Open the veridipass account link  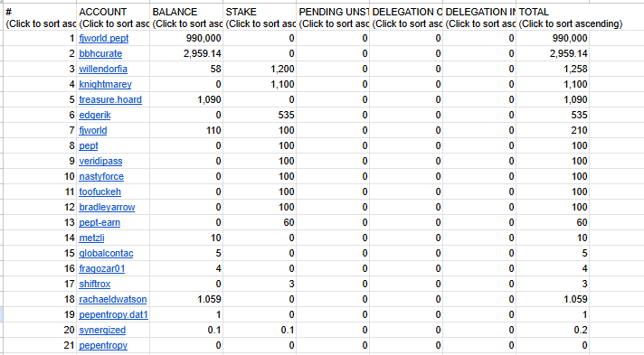coord(100,161)
